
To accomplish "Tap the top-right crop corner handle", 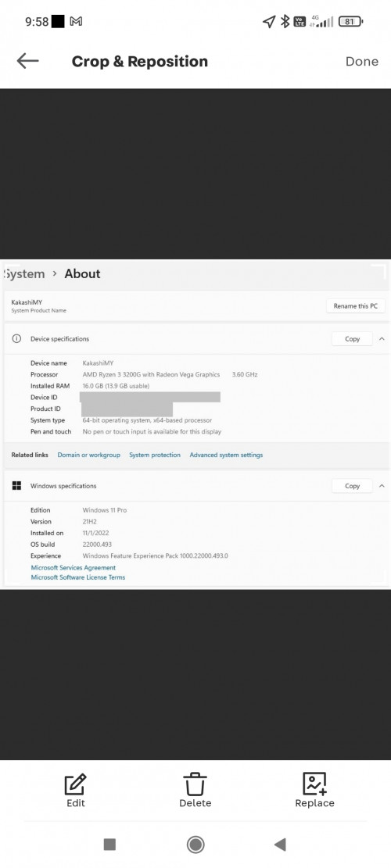I will 378,272.
